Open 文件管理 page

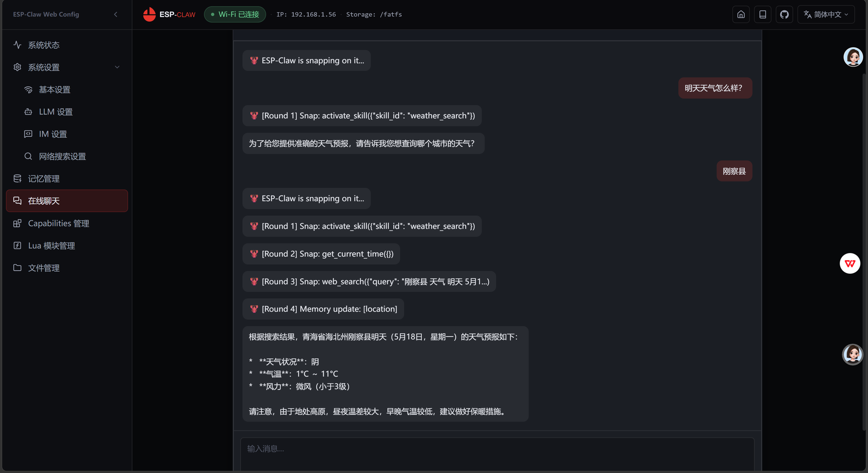[67, 267]
